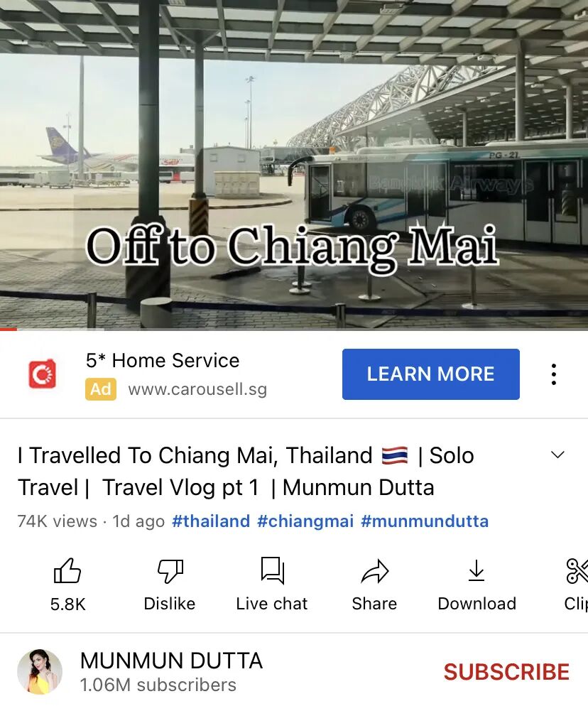Click the LEARN MORE ad button

[x=431, y=374]
